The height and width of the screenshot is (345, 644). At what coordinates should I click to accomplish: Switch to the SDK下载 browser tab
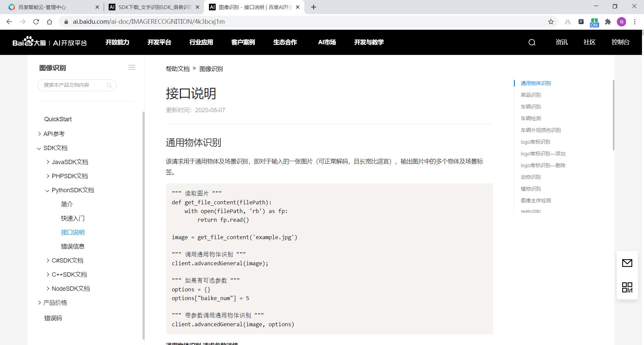pos(154,7)
